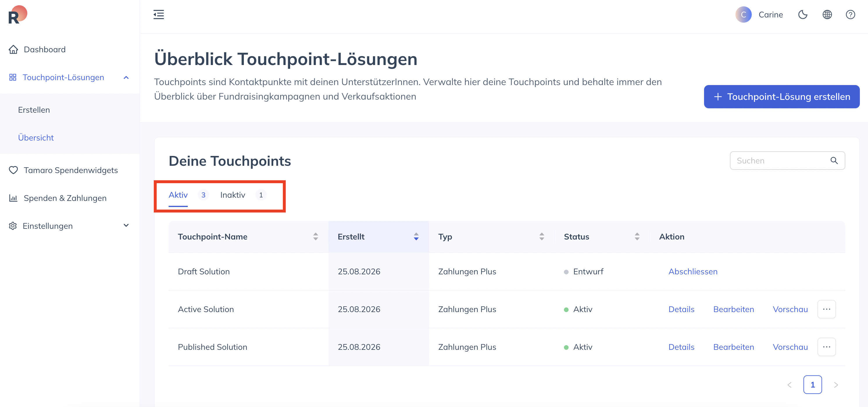This screenshot has height=407, width=868.
Task: Sort the table by Touchpoint-Name
Action: tap(315, 237)
